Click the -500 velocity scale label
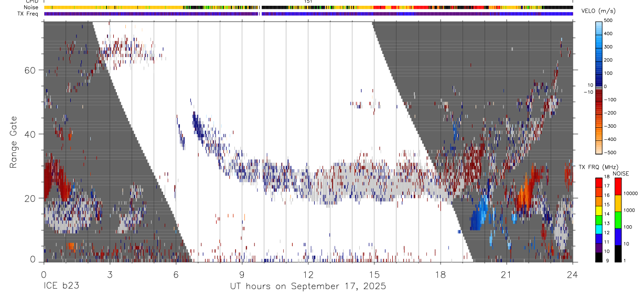The image size is (644, 297). [x=611, y=152]
